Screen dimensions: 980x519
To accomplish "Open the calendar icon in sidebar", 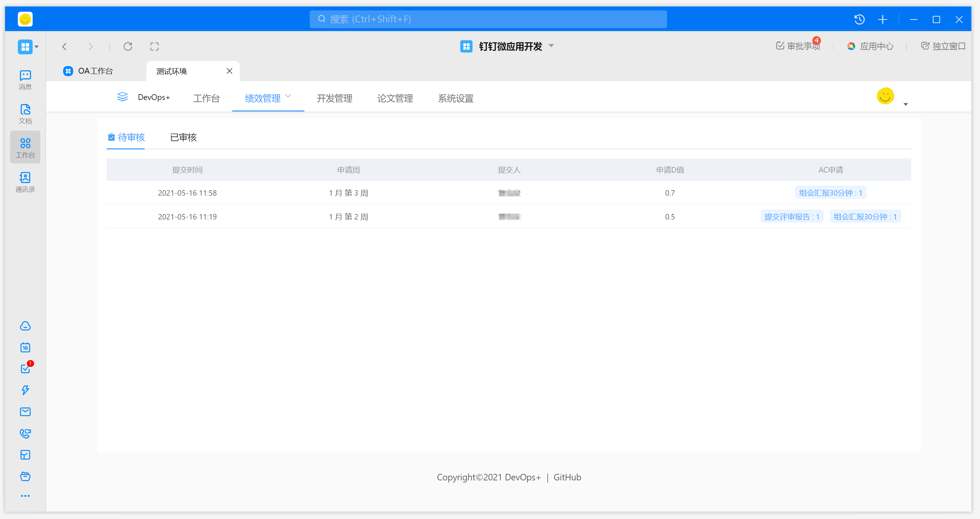I will tap(25, 347).
